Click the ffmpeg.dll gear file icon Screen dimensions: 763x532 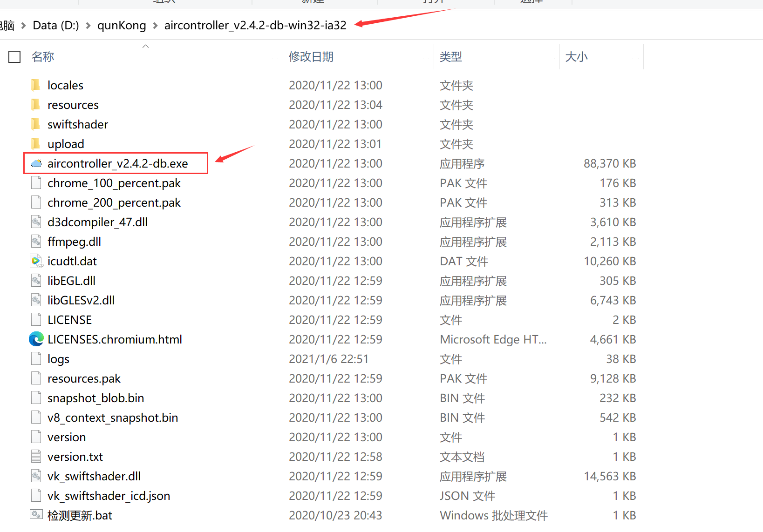click(36, 242)
